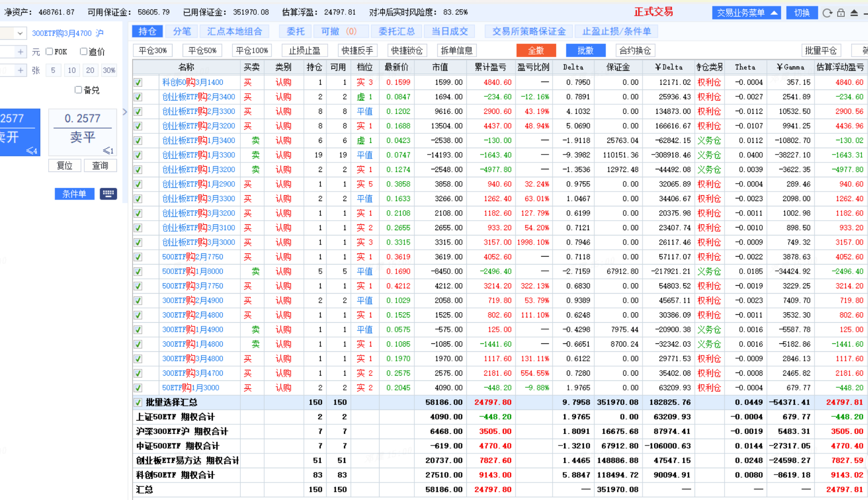The width and height of the screenshot is (868, 500).
Task: Click the 300ETF购3月4700 沪 contract label
Action: (68, 33)
